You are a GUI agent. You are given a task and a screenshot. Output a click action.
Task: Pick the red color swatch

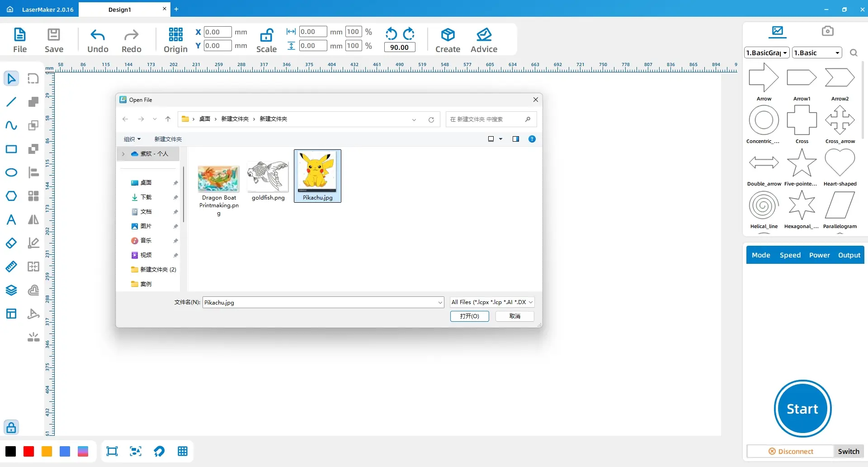(x=28, y=451)
